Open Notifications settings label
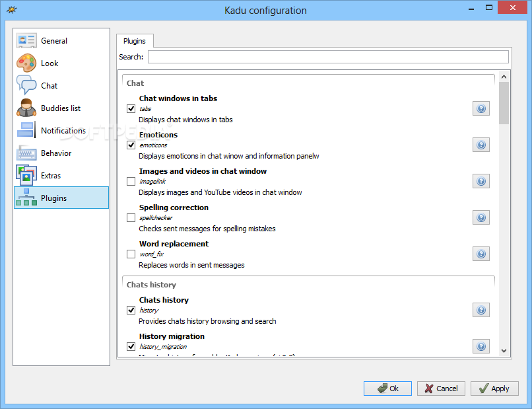Viewport: 532px width, 409px height. coord(63,130)
